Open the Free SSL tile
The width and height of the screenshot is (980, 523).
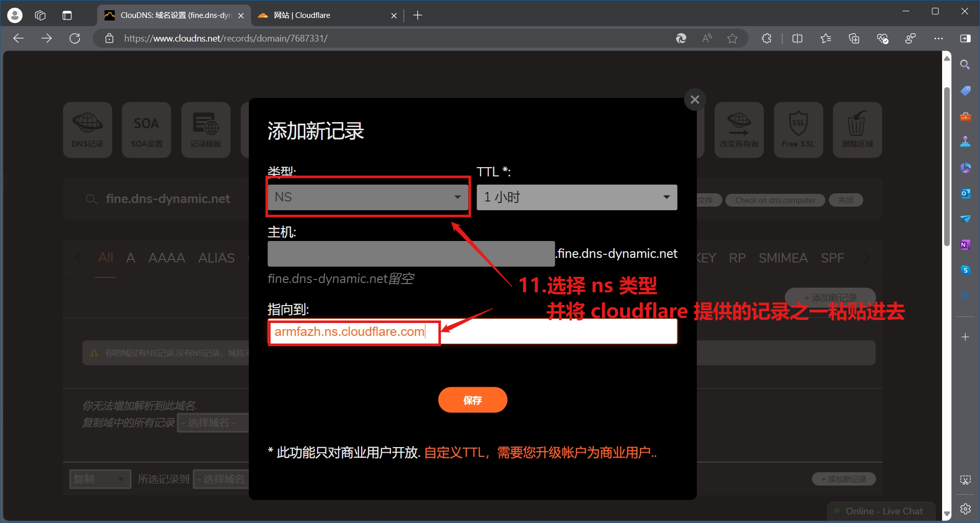(x=798, y=130)
